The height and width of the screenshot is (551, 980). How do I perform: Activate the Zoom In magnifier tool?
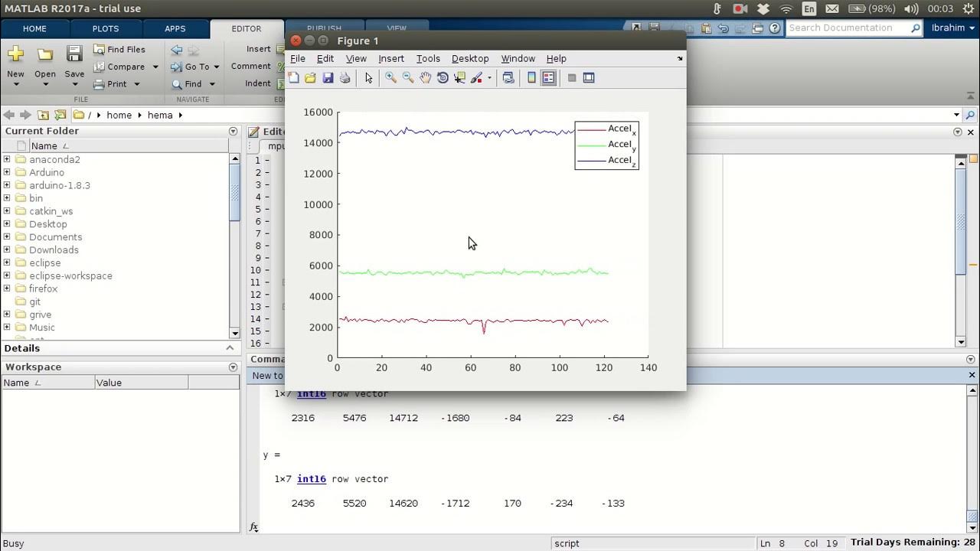(390, 78)
